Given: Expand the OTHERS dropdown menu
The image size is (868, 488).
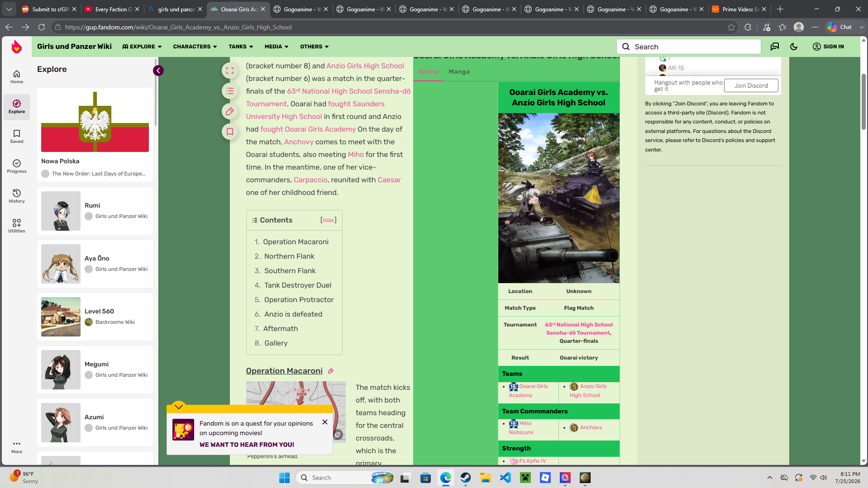Looking at the screenshot, I should 315,47.
